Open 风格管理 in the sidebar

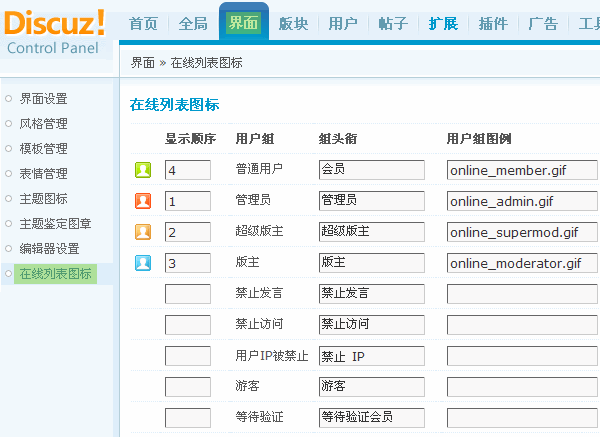(x=44, y=124)
